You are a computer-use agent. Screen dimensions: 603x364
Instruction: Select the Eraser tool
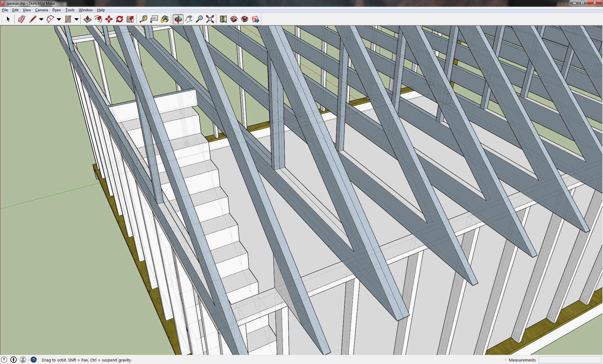[21, 19]
